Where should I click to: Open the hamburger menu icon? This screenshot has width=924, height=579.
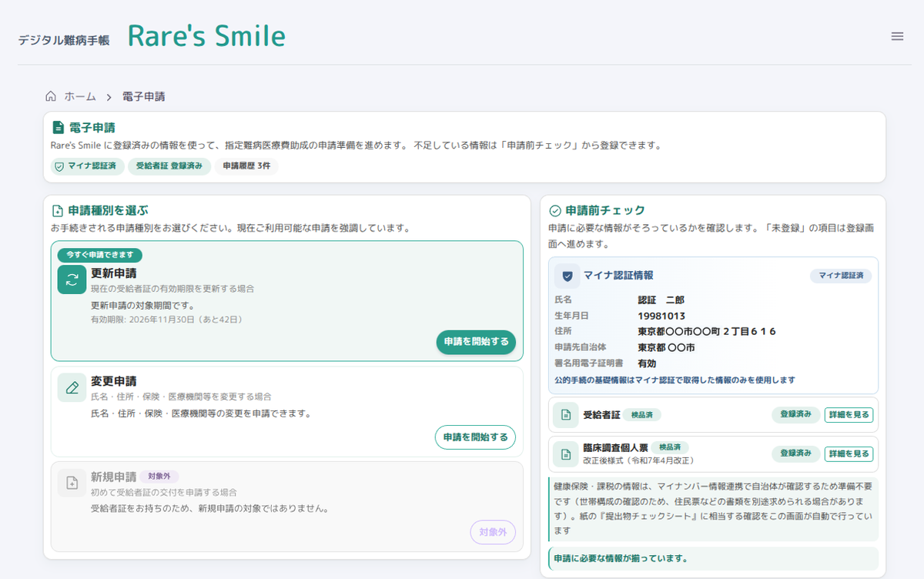[897, 36]
